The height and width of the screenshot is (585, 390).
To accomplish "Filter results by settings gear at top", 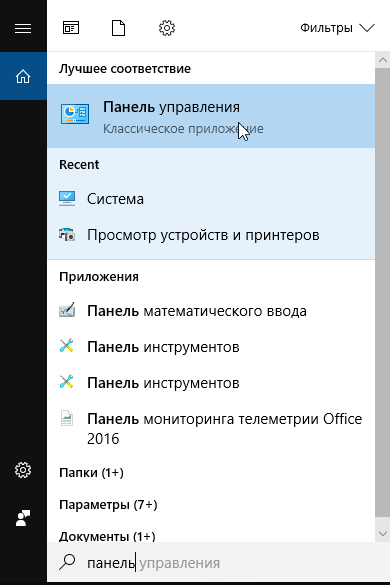I will tap(167, 28).
